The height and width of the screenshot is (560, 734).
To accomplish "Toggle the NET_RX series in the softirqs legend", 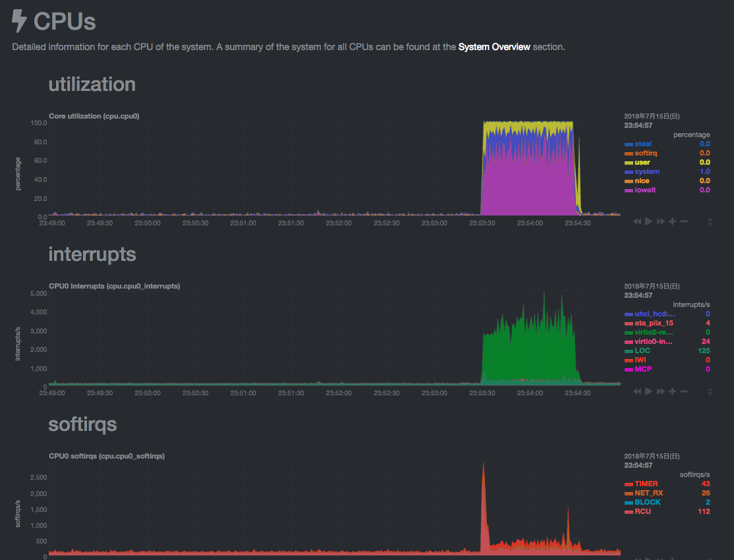I will (x=648, y=493).
